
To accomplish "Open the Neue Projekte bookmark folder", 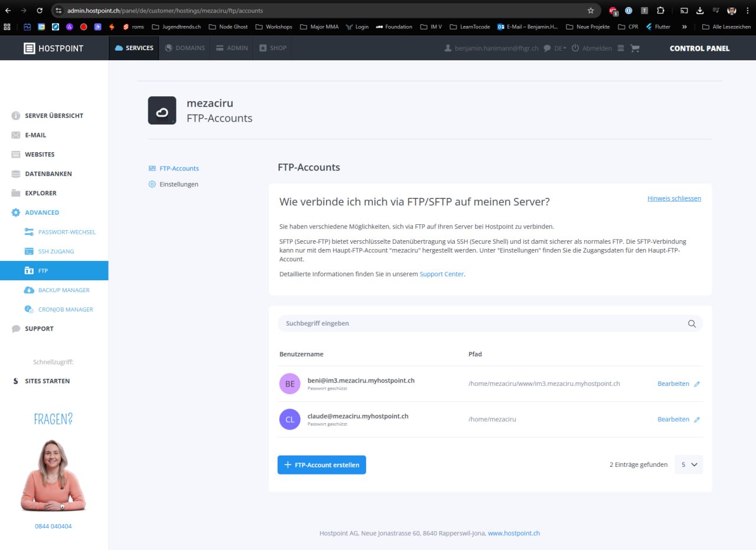I will pyautogui.click(x=588, y=27).
